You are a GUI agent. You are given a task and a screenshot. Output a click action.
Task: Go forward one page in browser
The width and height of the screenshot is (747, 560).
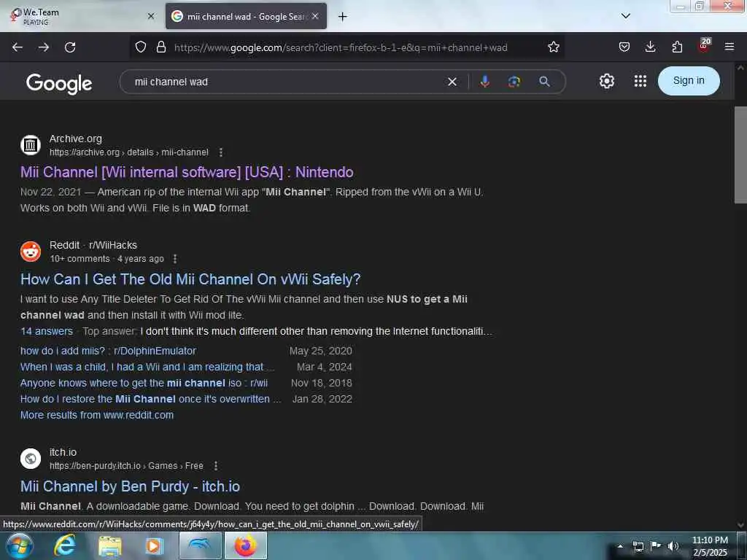pos(44,47)
